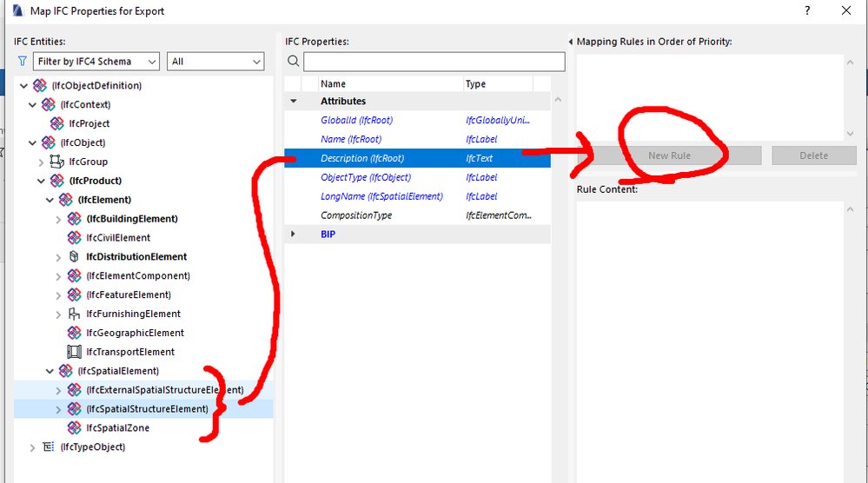Click the (IfcElement) entity icon
Viewport: 868px width, 483px height.
(66, 199)
